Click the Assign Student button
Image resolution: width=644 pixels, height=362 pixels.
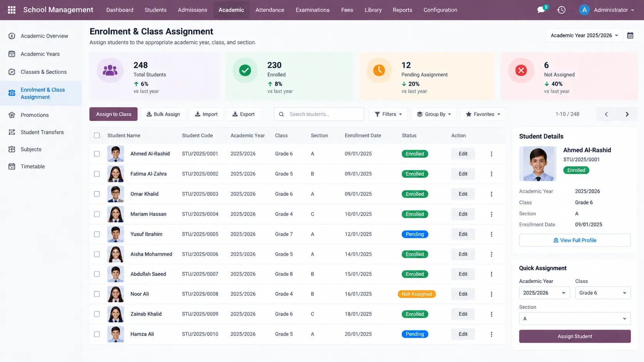(x=575, y=336)
